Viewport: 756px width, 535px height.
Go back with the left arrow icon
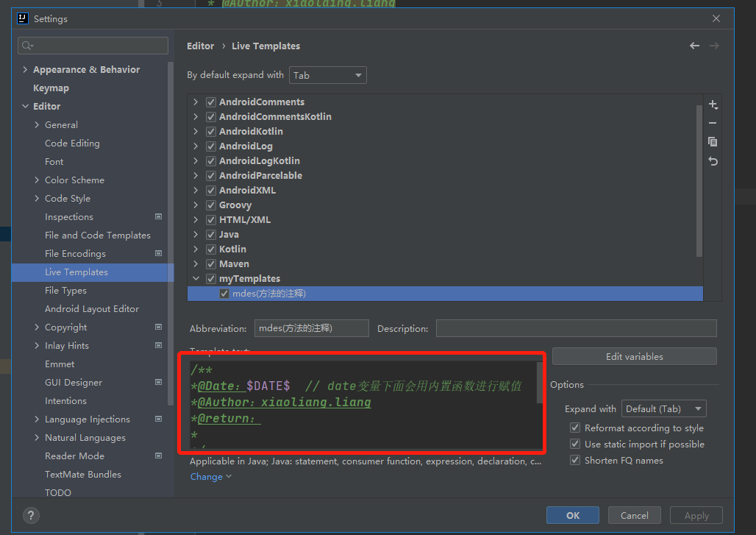[x=694, y=46]
